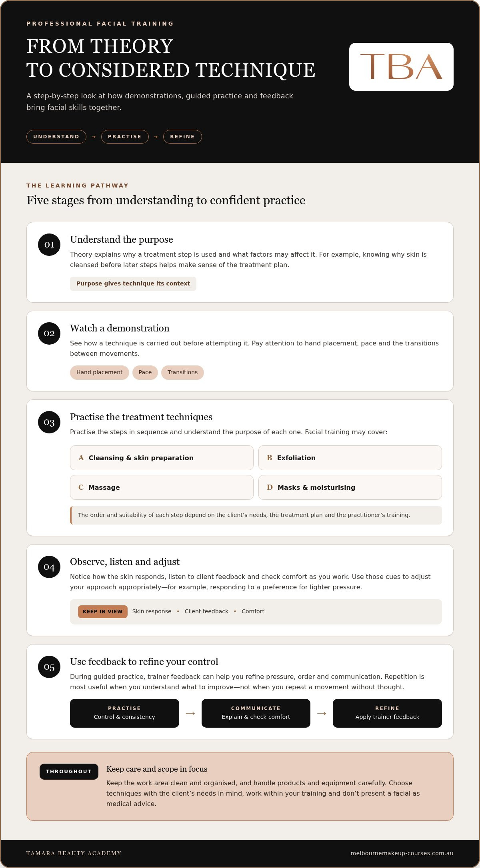Open the Exfoliation card

point(350,458)
